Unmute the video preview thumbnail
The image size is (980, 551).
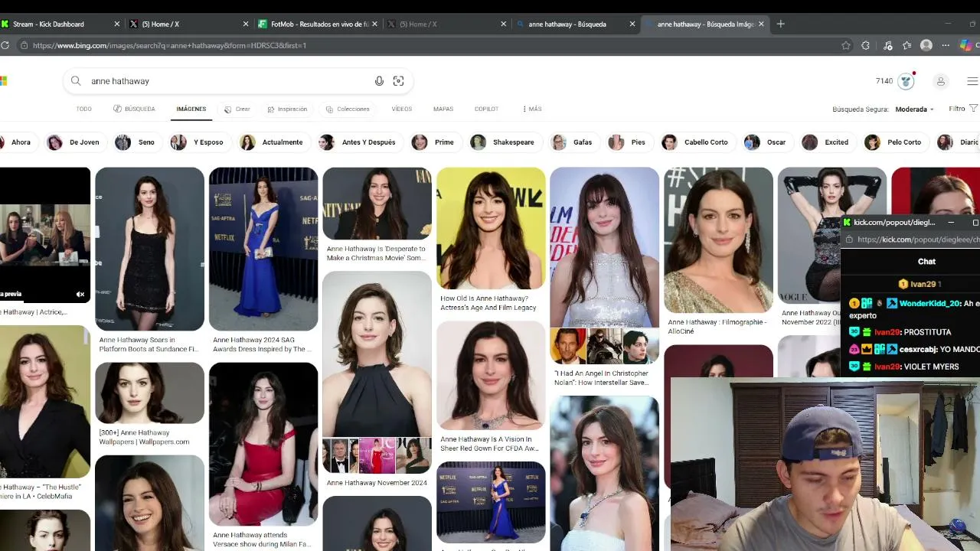click(80, 294)
